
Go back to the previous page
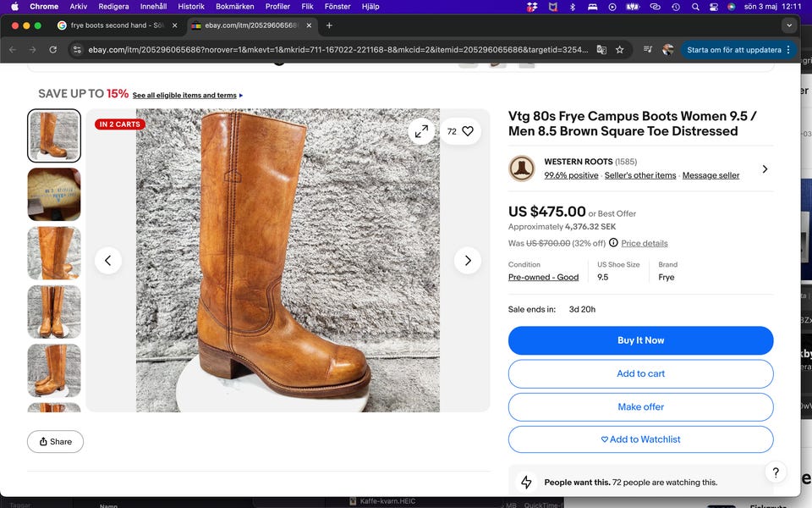click(13, 50)
